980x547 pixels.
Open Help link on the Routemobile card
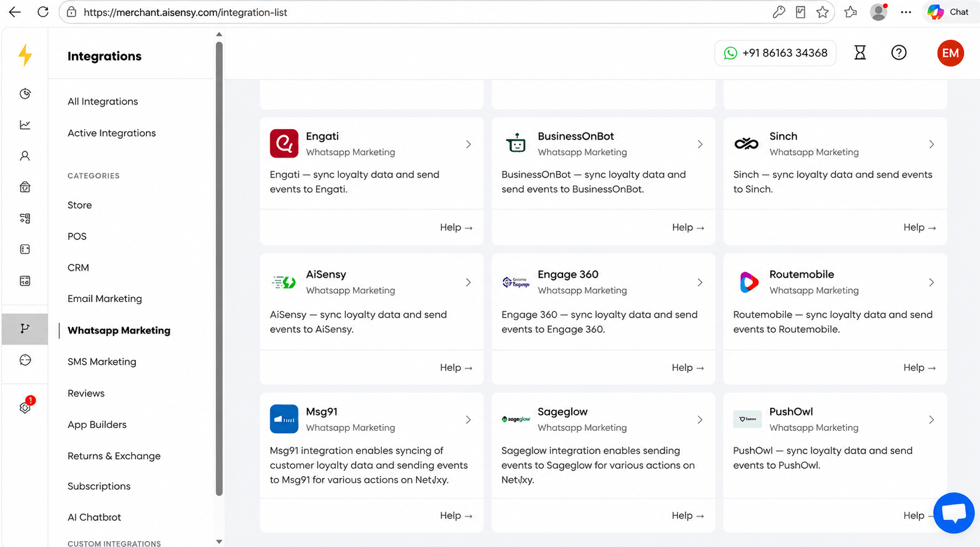pos(919,368)
